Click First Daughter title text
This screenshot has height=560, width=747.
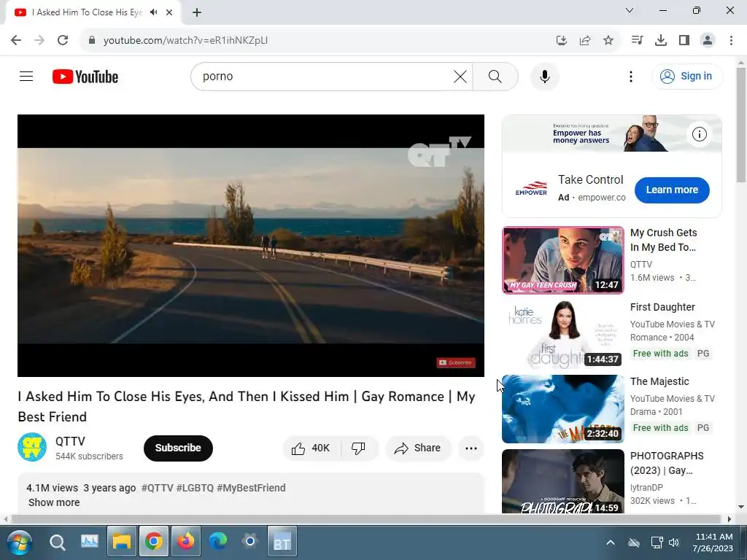(662, 307)
